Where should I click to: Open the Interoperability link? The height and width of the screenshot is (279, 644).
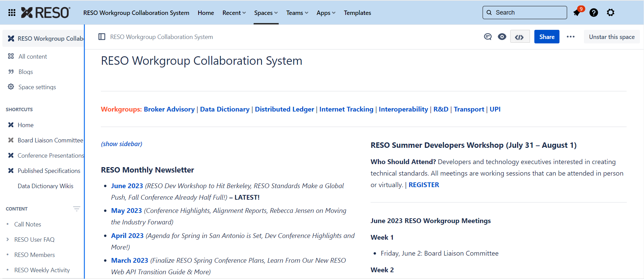[403, 109]
